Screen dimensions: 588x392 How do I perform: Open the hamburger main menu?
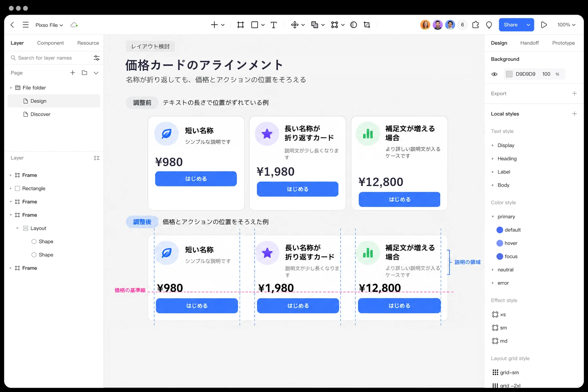(26, 25)
